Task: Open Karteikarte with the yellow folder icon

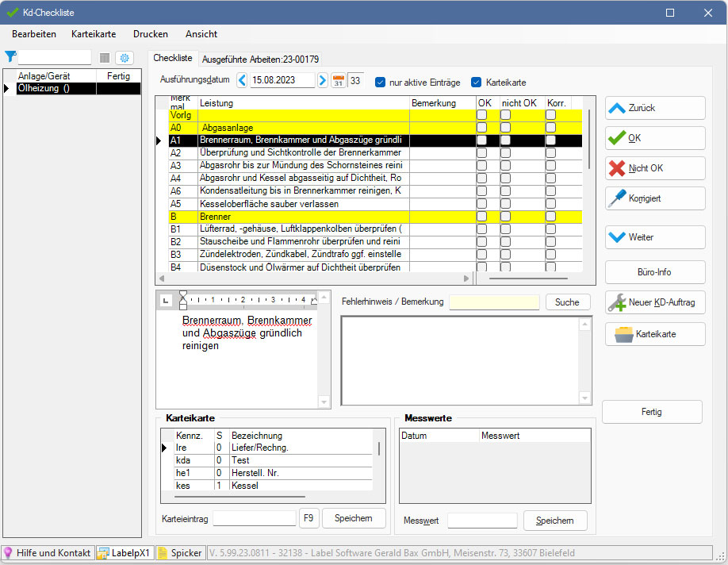Action: pos(654,335)
